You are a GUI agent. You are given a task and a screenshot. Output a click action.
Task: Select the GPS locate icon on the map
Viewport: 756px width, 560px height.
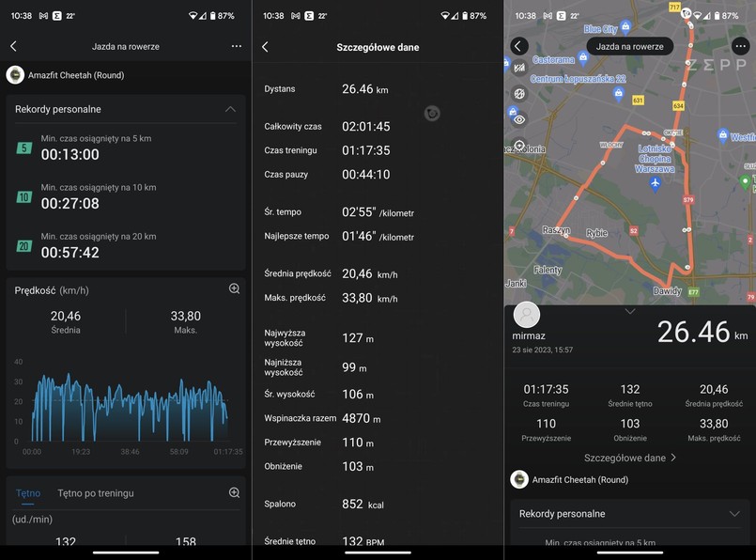[518, 143]
